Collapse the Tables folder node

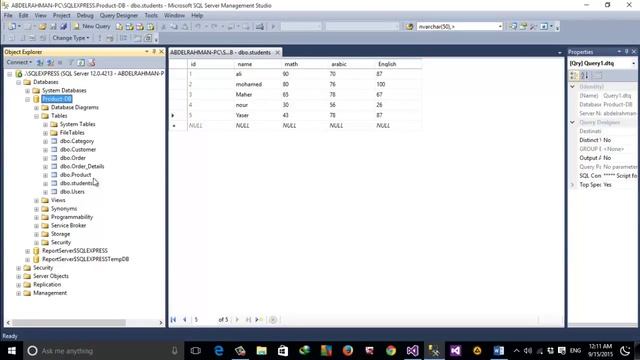click(36, 116)
